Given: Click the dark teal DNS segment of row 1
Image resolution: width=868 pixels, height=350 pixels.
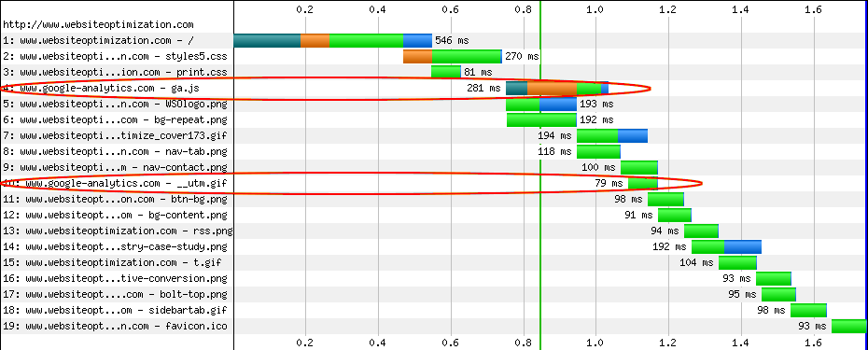Looking at the screenshot, I should [x=267, y=40].
